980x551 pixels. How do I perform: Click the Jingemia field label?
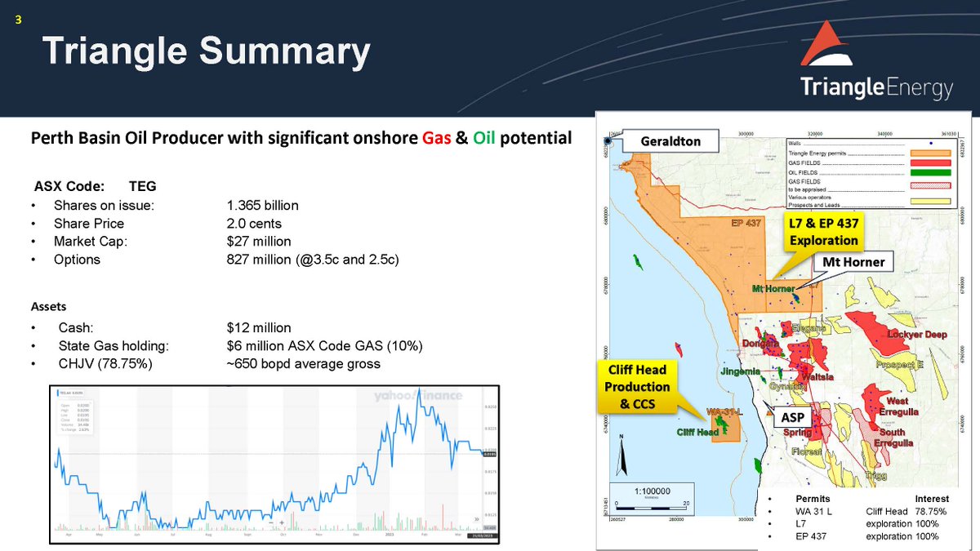pos(740,372)
